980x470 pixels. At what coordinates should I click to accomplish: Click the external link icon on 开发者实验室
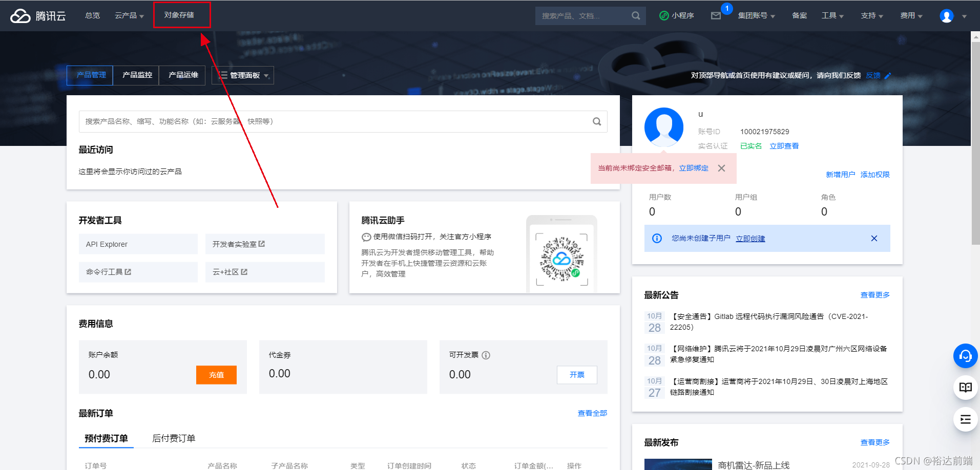click(x=262, y=244)
